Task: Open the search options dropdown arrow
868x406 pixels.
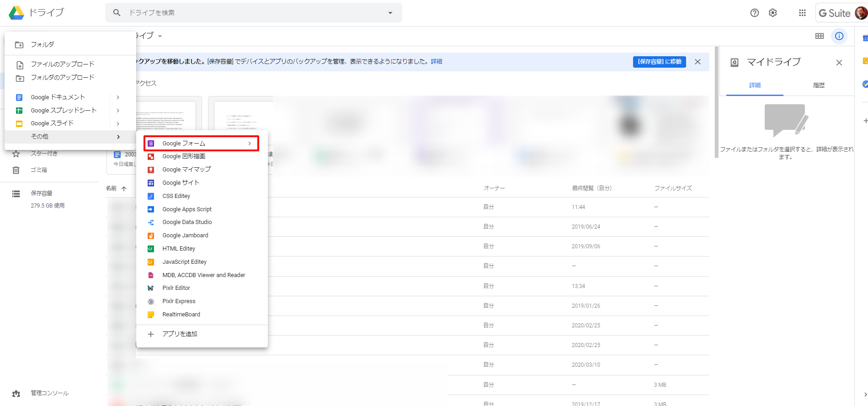Action: tap(390, 13)
